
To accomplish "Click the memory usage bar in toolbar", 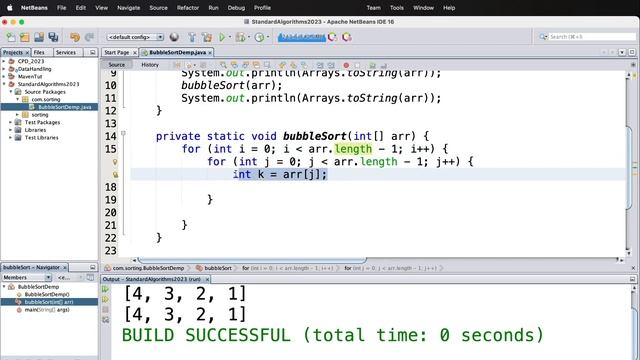I will click(x=302, y=37).
